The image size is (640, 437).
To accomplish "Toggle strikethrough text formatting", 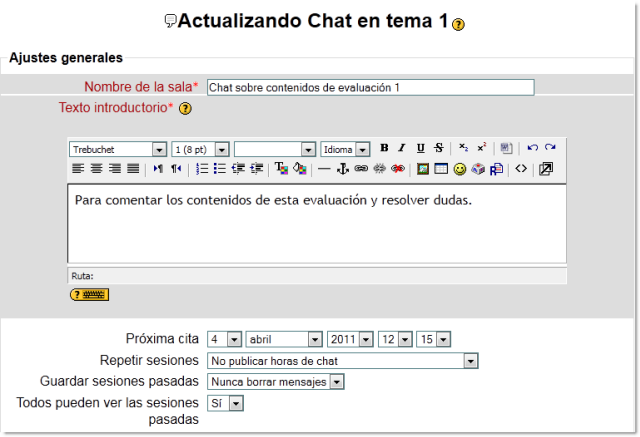I will (438, 149).
